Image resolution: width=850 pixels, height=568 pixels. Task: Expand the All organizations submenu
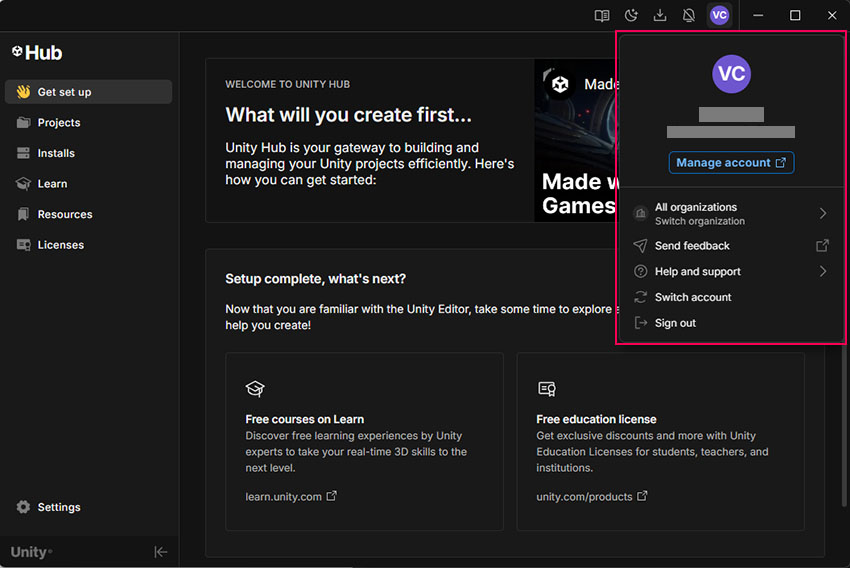731,214
